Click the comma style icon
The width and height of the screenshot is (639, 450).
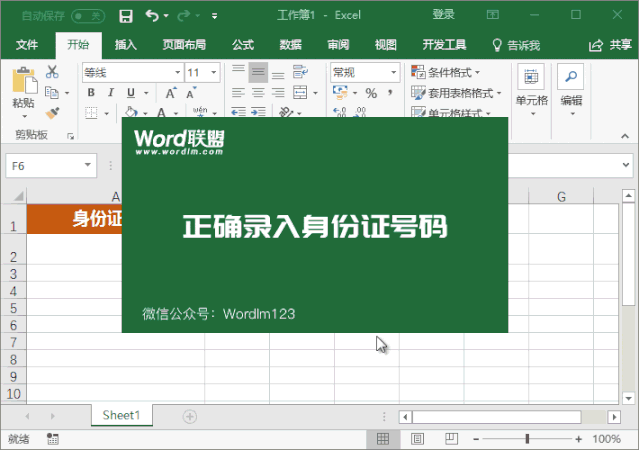(390, 93)
